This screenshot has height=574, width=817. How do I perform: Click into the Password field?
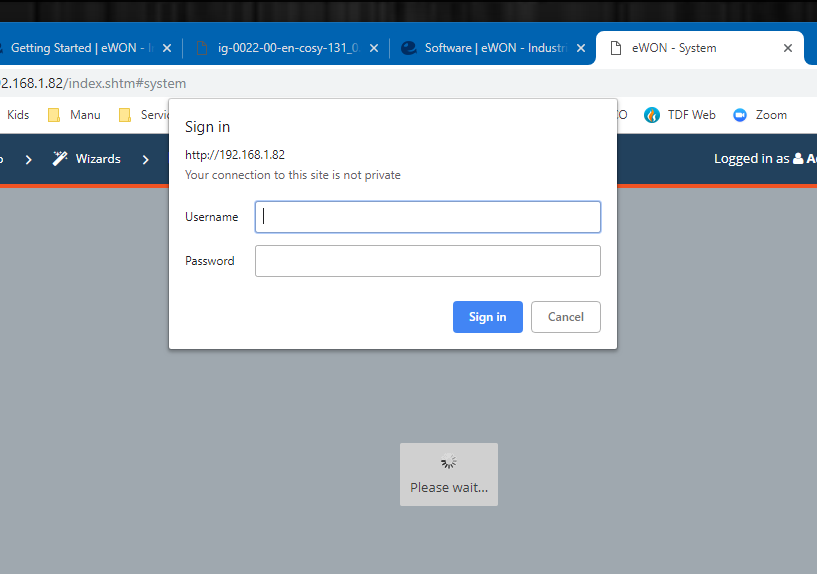pos(428,261)
